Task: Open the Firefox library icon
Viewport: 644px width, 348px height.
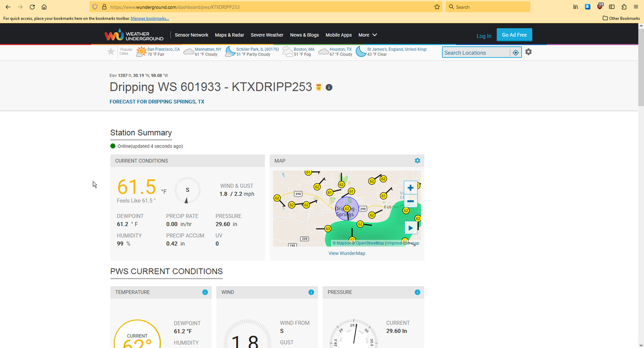Action: tap(576, 7)
